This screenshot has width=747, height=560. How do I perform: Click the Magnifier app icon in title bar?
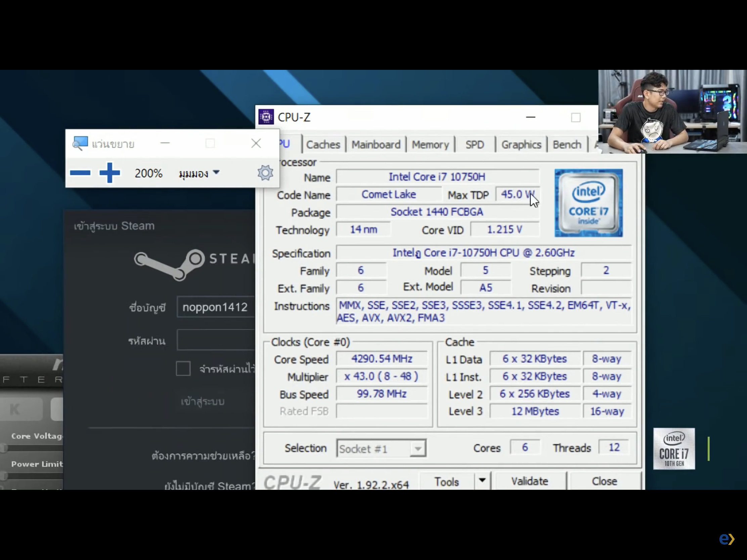(80, 143)
